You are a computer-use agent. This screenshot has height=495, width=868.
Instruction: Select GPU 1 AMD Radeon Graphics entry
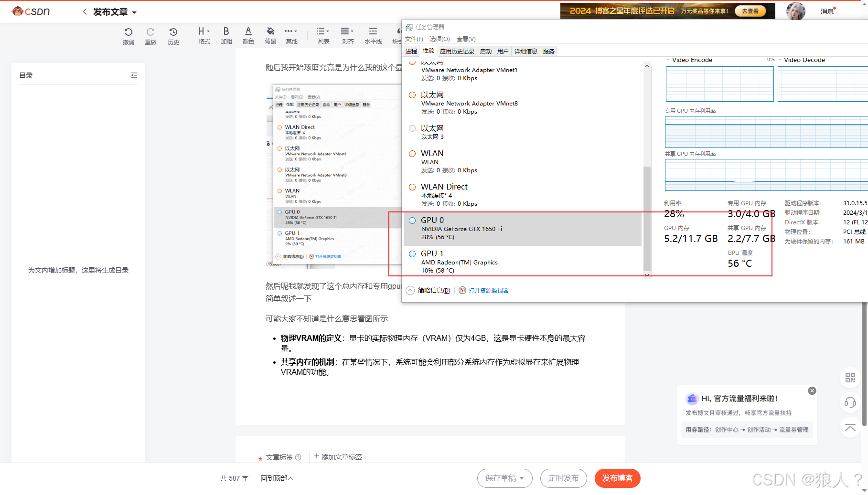coord(523,262)
